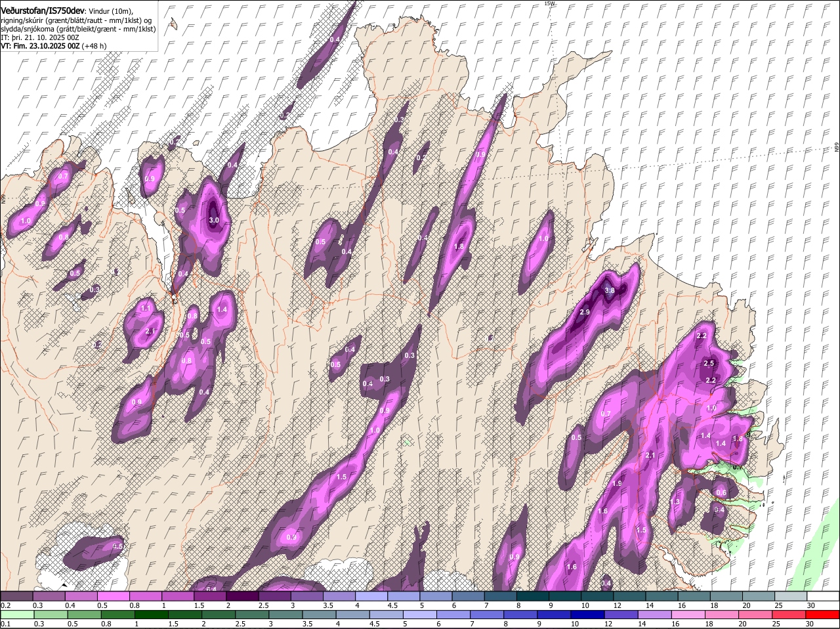This screenshot has height=629, width=840.
Task: Click the grey-green rain swatch between 3 and 3.5
Action: click(x=286, y=615)
